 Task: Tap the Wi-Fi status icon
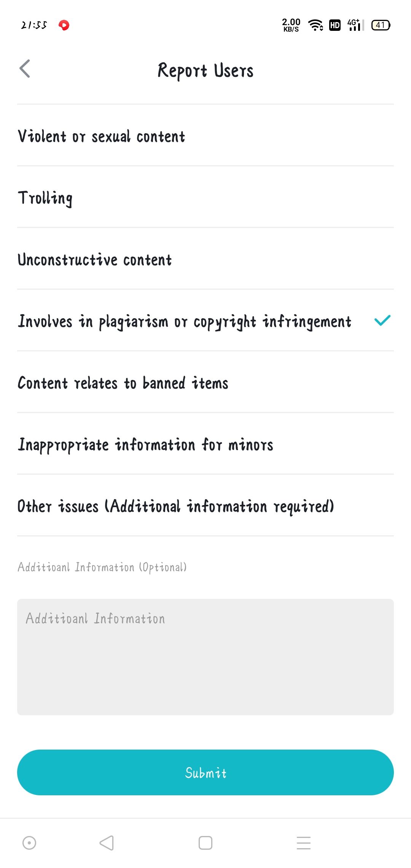click(316, 25)
